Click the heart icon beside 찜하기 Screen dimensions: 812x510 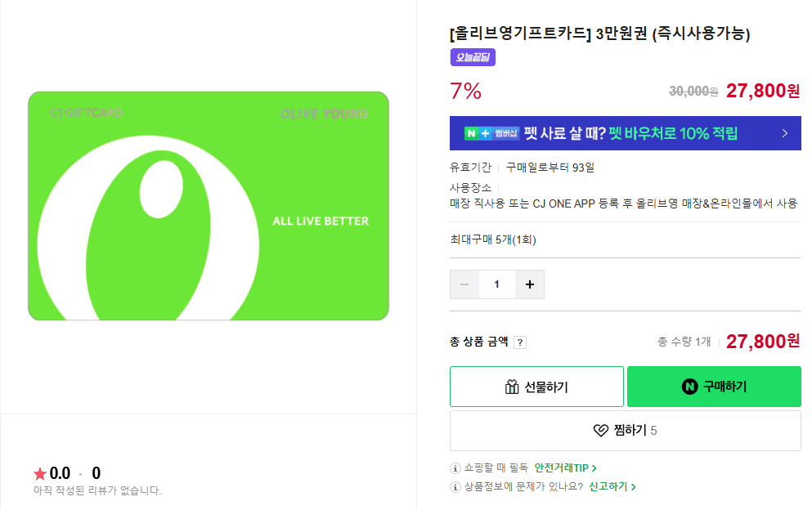pos(601,430)
